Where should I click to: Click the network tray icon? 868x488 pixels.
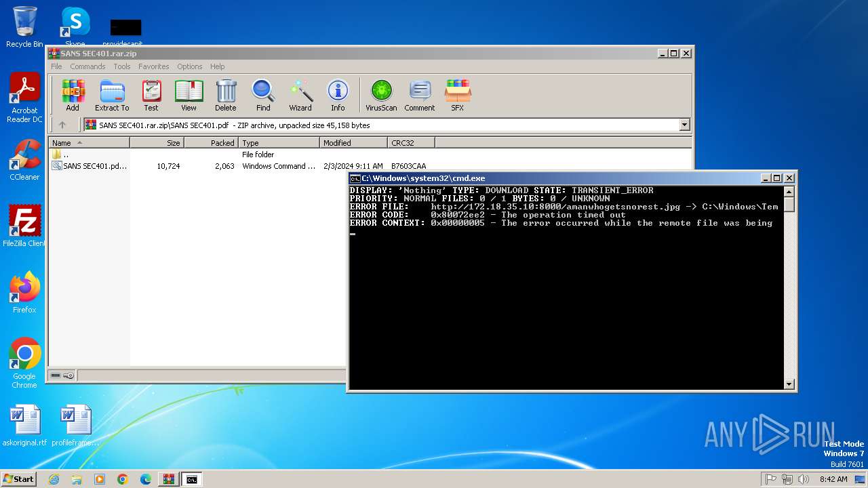tap(787, 479)
